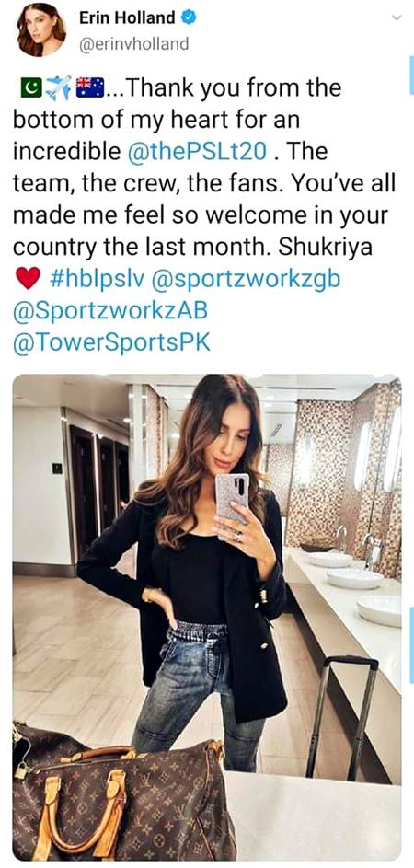Open the @thePSLt20 mention
Viewport: 414px width, 868px height.
pos(197,152)
